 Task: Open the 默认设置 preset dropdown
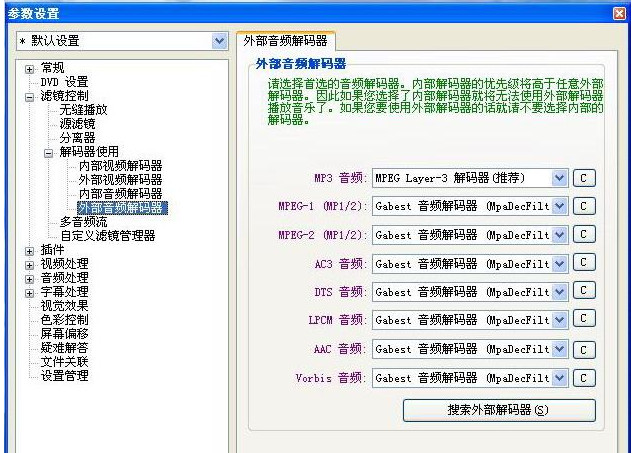(x=220, y=41)
